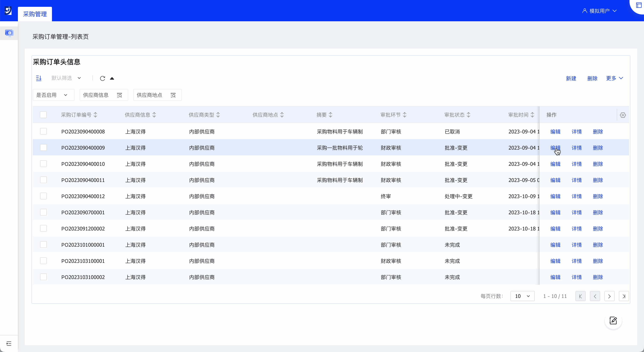Image resolution: width=644 pixels, height=352 pixels.
Task: Click the monitor icon in the left sidebar
Action: [x=9, y=33]
